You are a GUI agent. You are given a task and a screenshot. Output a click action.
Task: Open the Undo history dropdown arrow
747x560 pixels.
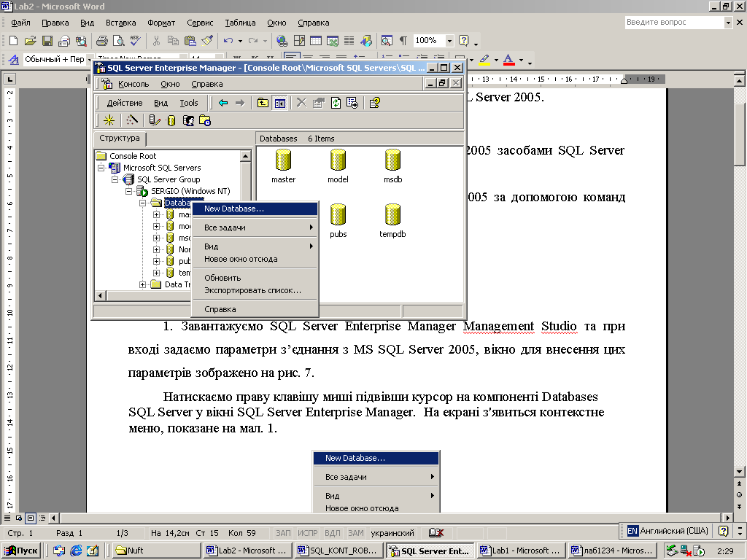point(239,41)
